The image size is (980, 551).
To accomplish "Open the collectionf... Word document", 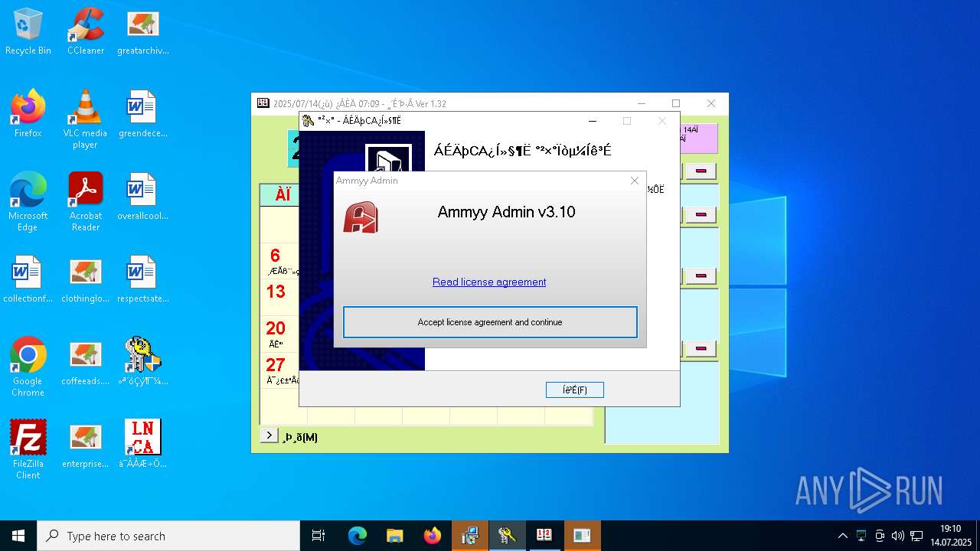I will pyautogui.click(x=28, y=279).
